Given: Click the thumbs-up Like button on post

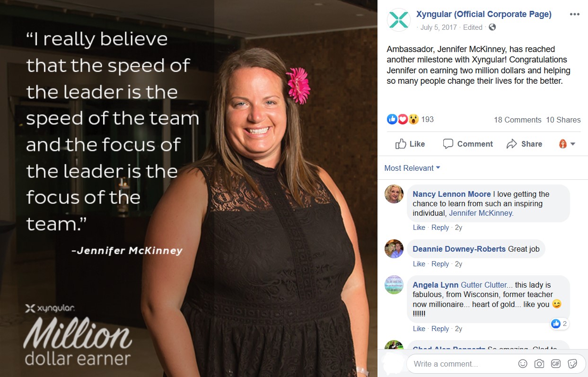Looking at the screenshot, I should [x=410, y=144].
